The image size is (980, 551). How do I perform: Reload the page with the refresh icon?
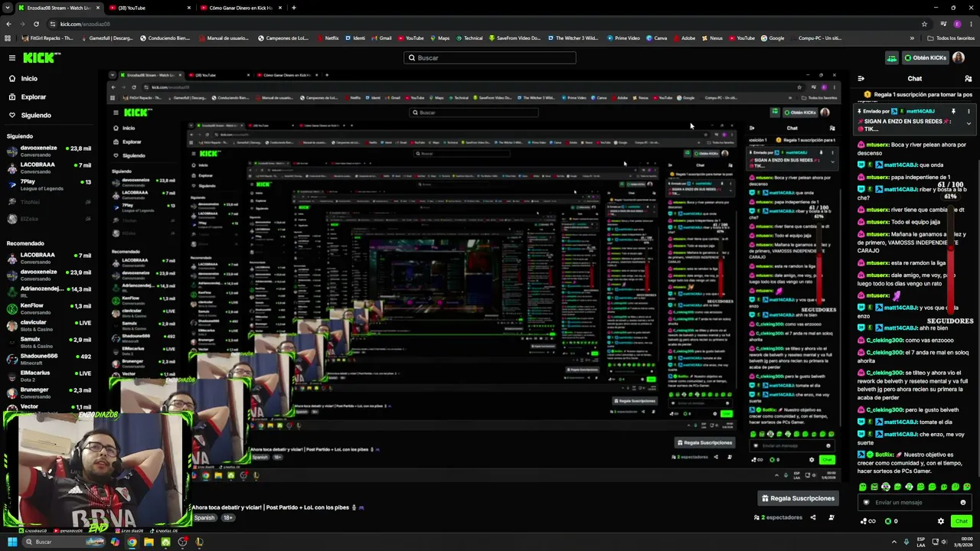pyautogui.click(x=36, y=24)
